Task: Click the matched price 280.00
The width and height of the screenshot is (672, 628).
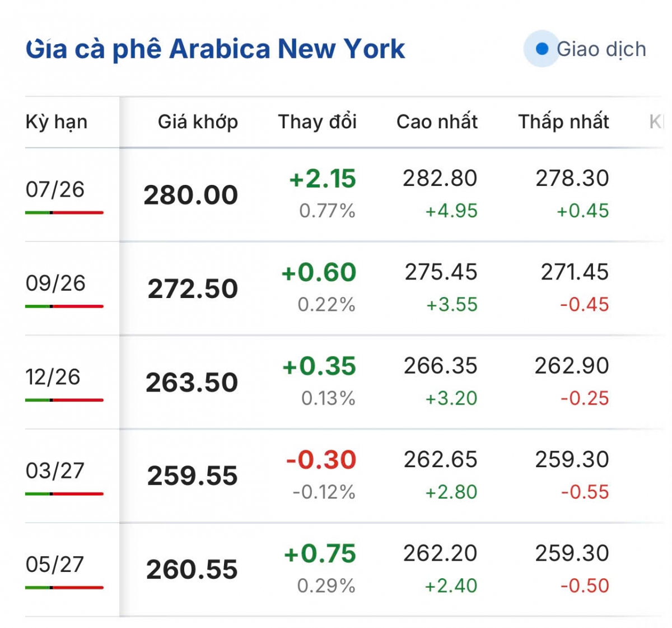Action: [191, 195]
